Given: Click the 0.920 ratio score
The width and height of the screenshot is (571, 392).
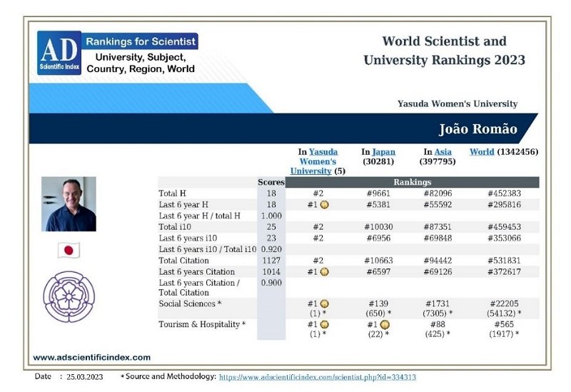Looking at the screenshot, I should (271, 250).
